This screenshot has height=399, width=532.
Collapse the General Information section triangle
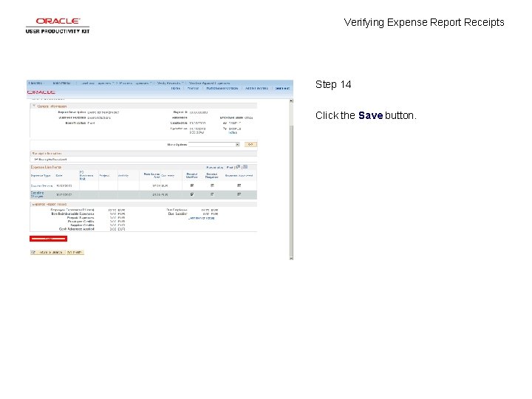click(34, 106)
